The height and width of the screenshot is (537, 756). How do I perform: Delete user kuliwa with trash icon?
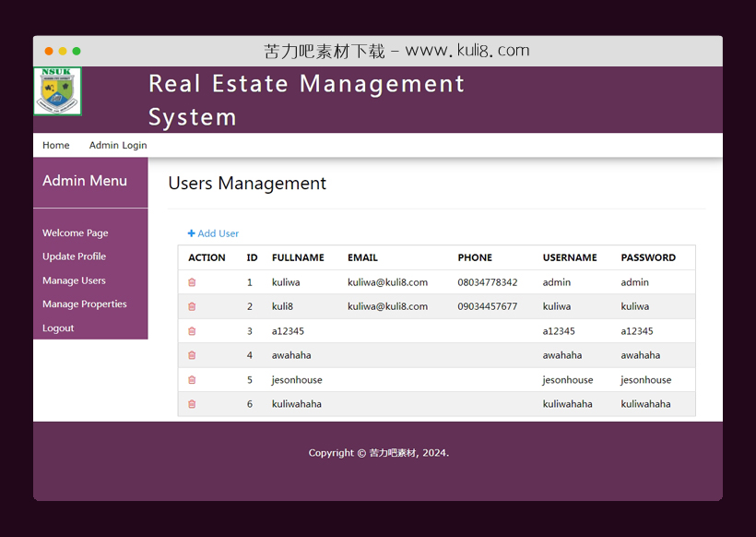[x=192, y=282]
